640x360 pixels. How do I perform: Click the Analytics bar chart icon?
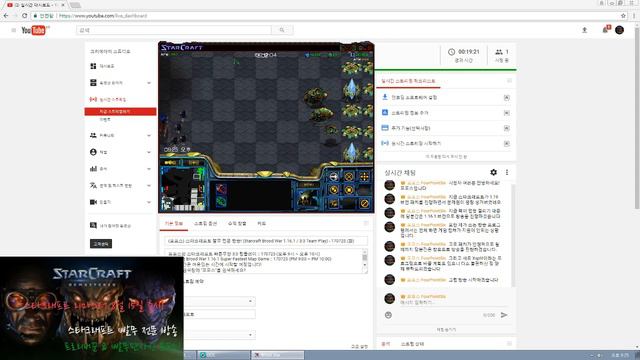93,169
